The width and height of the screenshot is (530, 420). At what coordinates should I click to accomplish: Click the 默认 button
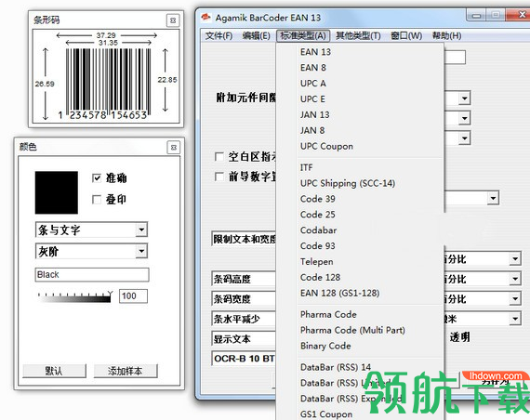(x=54, y=371)
